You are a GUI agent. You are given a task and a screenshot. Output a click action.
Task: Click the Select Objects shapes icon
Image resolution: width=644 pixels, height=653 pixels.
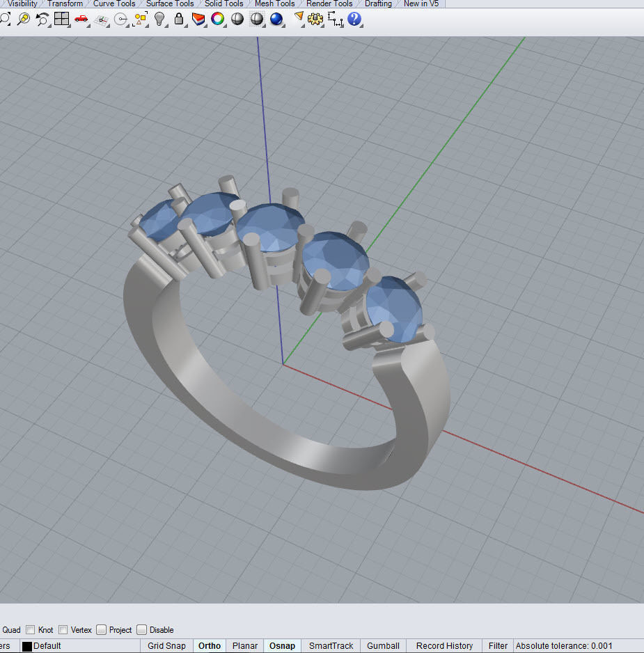(141, 19)
